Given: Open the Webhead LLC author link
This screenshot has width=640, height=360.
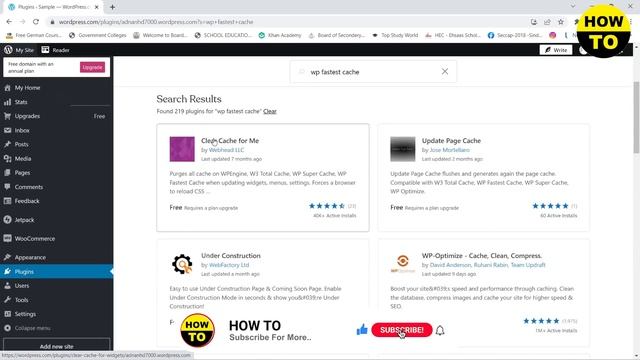Looking at the screenshot, I should point(227,150).
